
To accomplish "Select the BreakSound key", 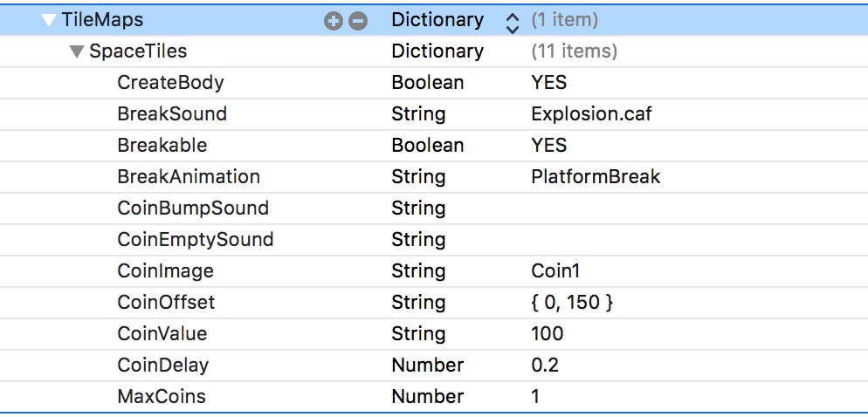I will [172, 114].
